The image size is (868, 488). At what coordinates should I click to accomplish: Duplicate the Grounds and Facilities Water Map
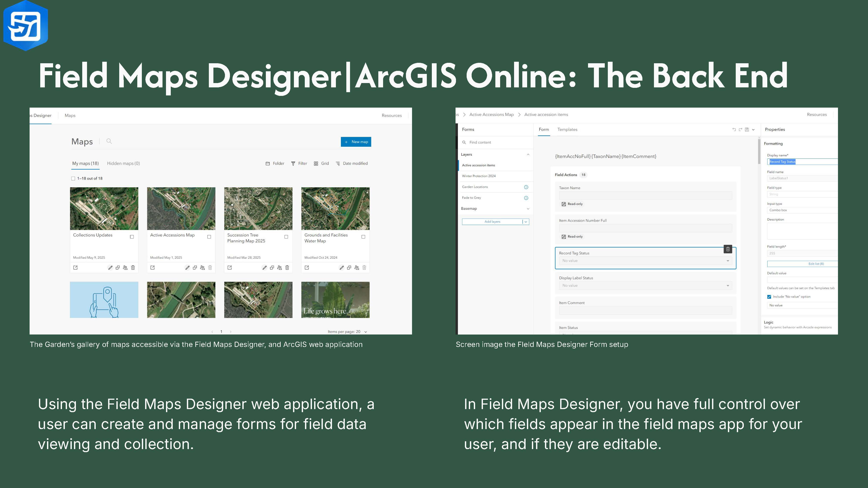click(349, 268)
